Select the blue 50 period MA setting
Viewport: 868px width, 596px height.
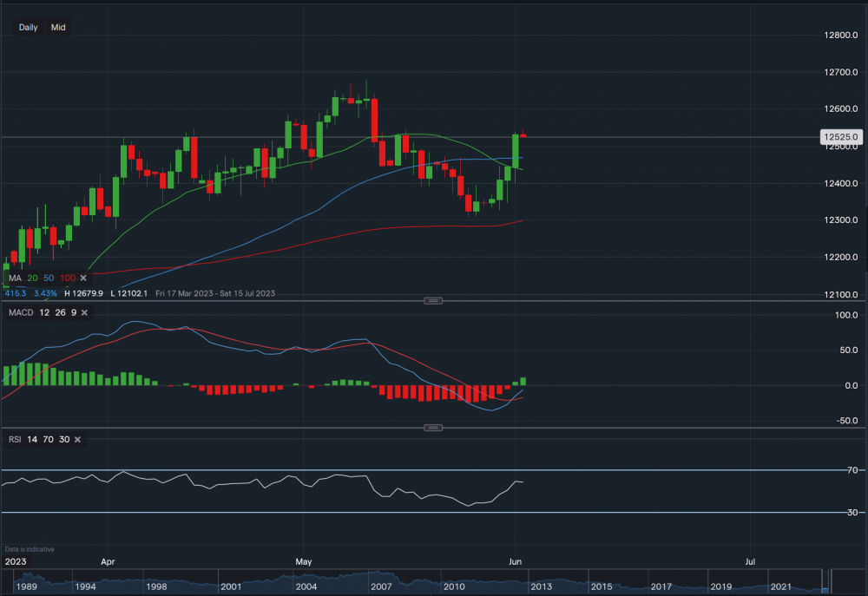[x=49, y=278]
